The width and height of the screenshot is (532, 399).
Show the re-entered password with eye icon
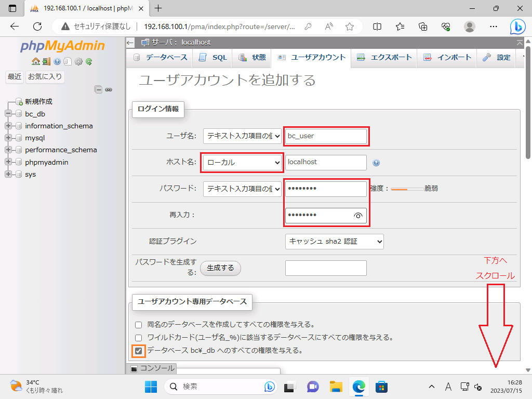[x=357, y=215]
